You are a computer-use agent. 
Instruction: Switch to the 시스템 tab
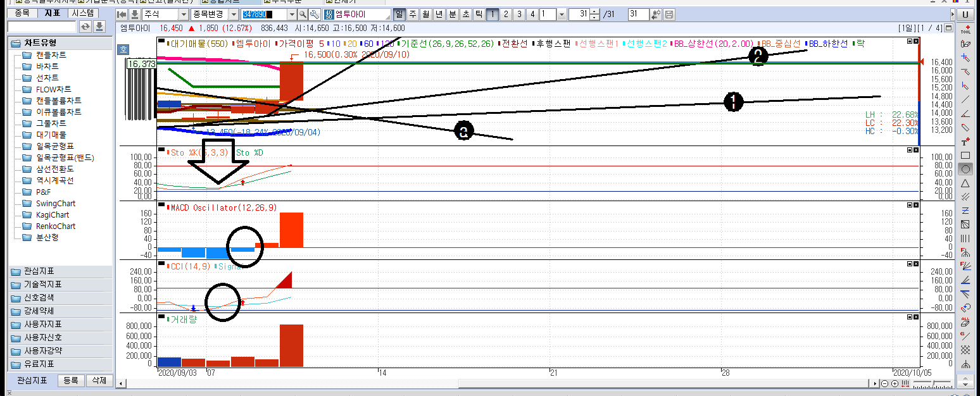point(83,13)
